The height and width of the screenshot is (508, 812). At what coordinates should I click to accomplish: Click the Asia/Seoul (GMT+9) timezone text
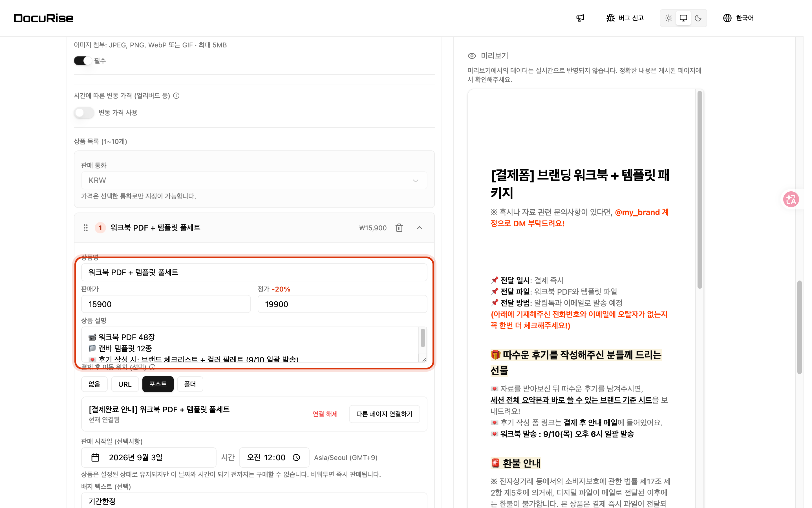pos(346,457)
